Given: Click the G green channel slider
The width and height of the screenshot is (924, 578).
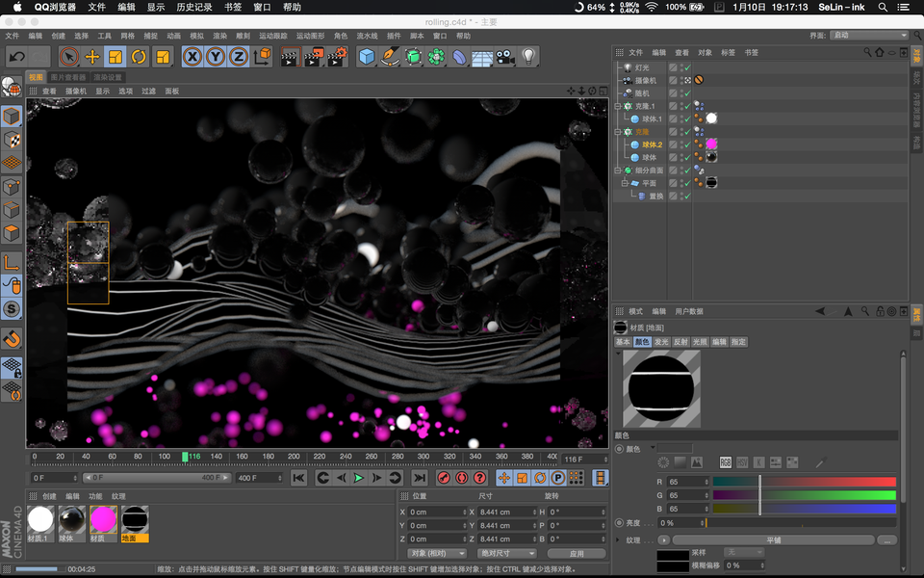Looking at the screenshot, I should point(805,495).
